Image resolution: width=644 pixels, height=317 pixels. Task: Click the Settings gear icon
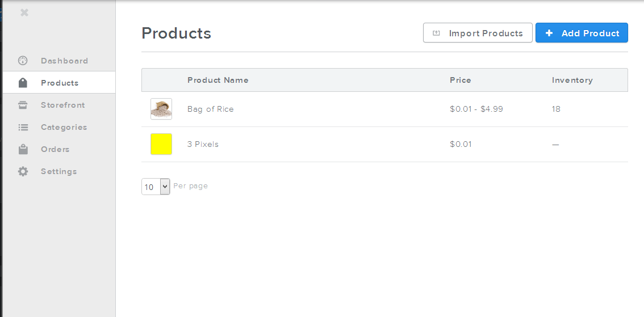coord(23,171)
